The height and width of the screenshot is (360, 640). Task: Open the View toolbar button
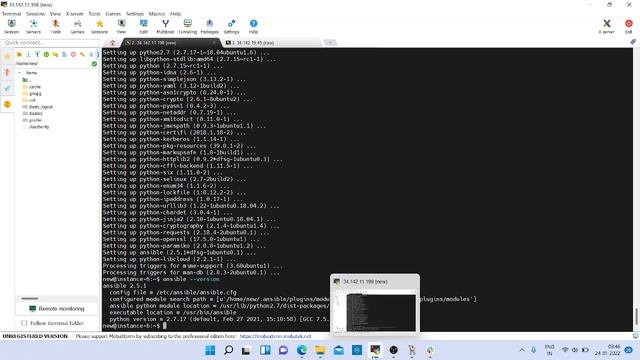point(122,27)
